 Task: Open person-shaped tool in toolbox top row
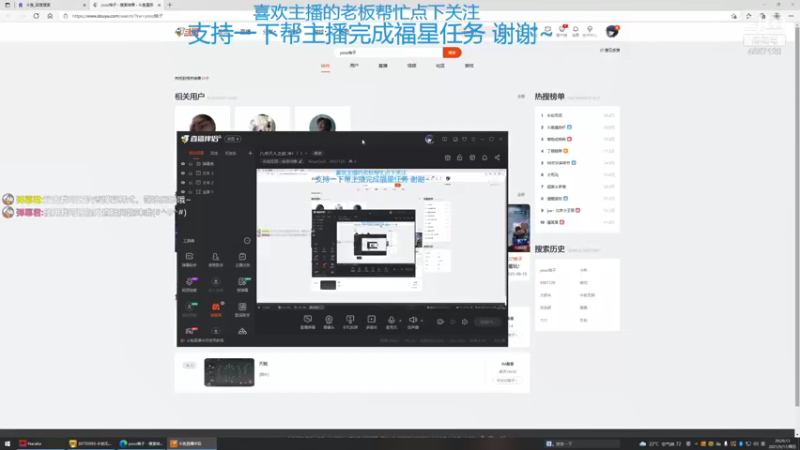[x=216, y=259]
